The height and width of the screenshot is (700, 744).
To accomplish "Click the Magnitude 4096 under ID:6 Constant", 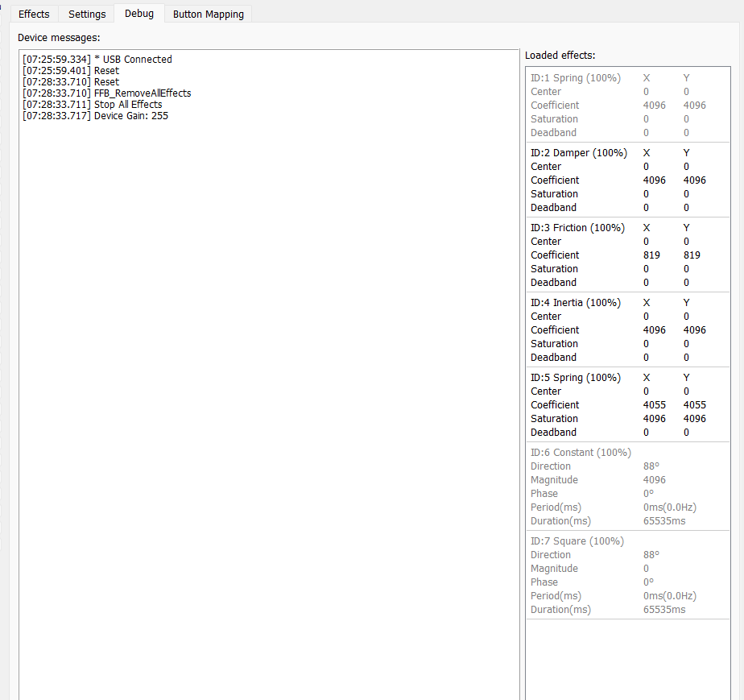I will click(x=655, y=480).
